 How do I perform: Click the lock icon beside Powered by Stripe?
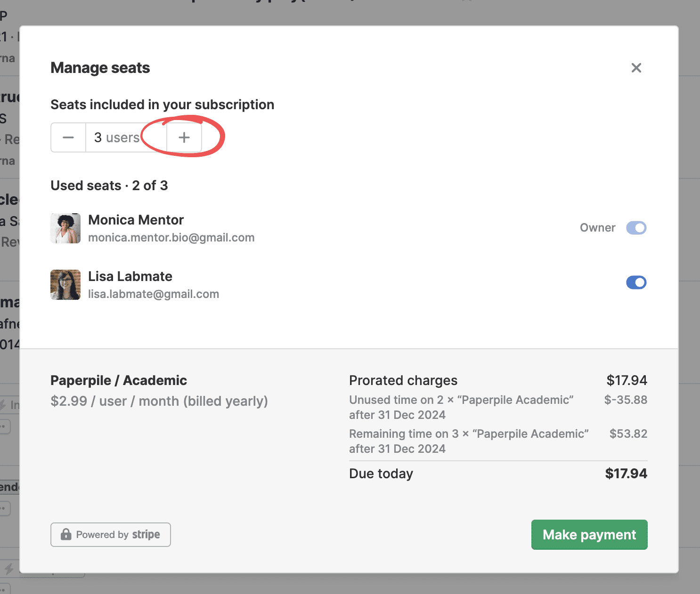66,534
